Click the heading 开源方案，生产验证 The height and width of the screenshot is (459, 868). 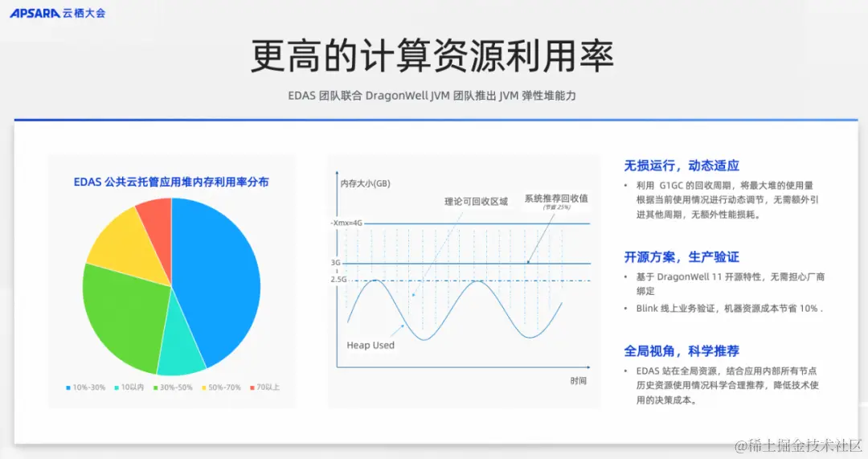(x=682, y=257)
